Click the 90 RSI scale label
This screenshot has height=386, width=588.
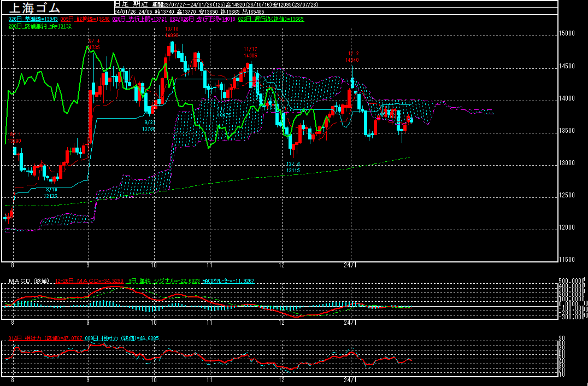(562, 338)
